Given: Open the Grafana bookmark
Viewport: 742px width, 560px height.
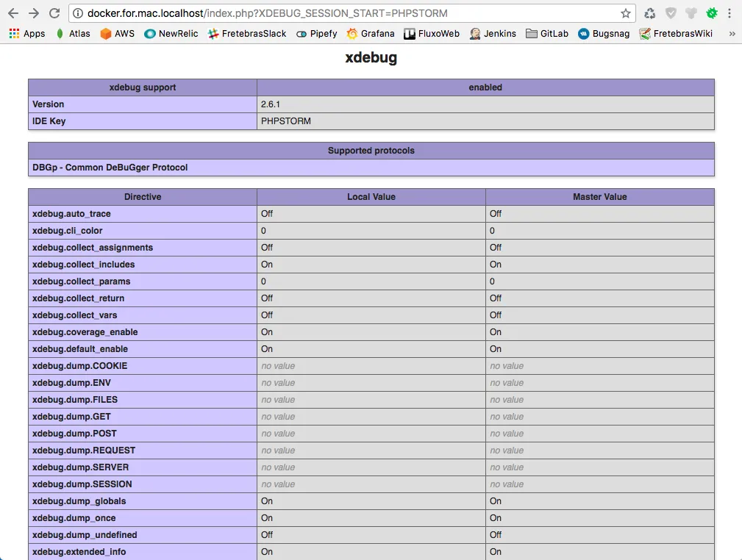Looking at the screenshot, I should pyautogui.click(x=371, y=34).
